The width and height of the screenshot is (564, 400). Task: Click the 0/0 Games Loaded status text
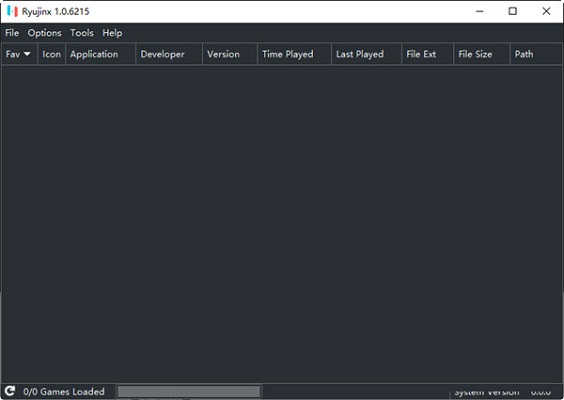(x=64, y=391)
